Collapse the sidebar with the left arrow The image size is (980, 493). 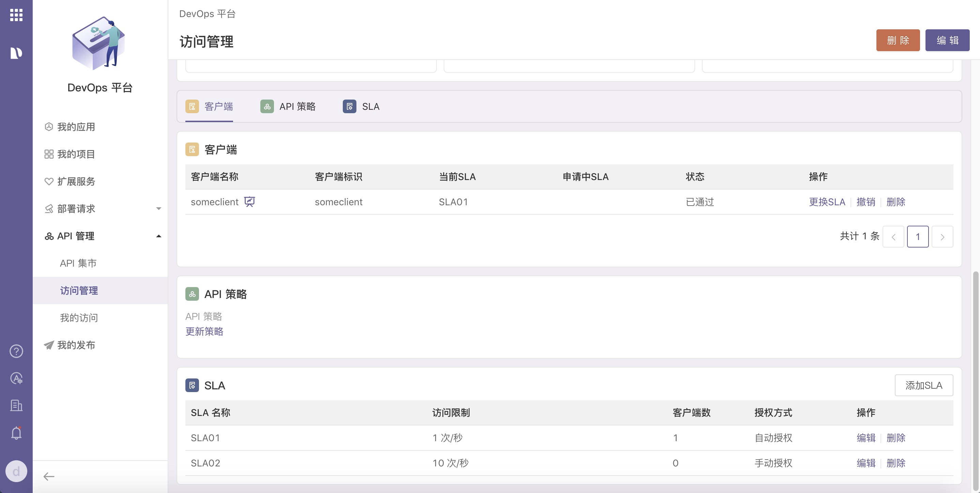click(x=49, y=476)
